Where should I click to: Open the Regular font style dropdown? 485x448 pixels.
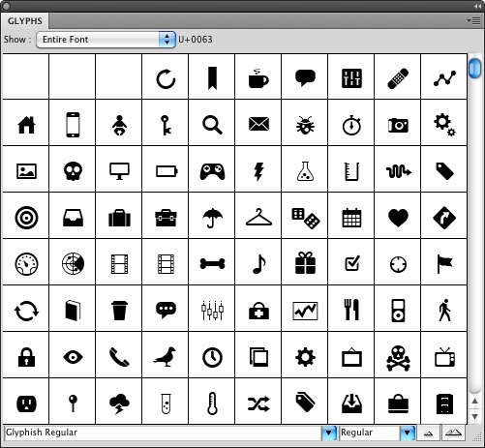pos(408,433)
